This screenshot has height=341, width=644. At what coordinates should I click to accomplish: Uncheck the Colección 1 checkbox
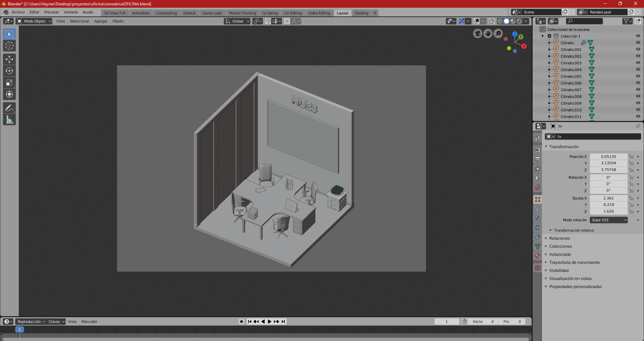click(550, 36)
